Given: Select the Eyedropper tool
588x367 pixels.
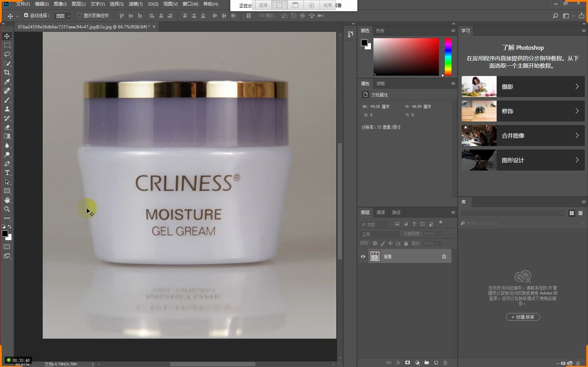Looking at the screenshot, I should (7, 82).
